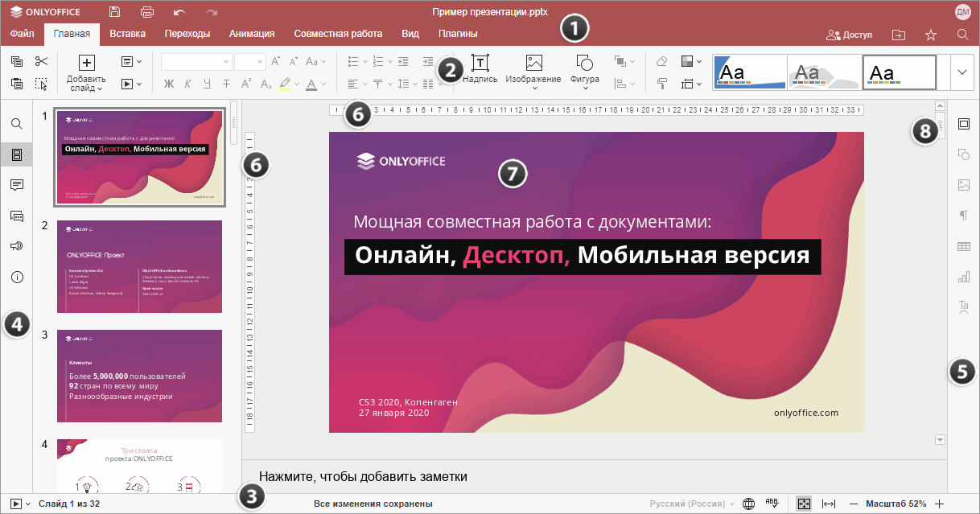
Task: Toggle the Slides panel in left sidebar
Action: coord(17,154)
